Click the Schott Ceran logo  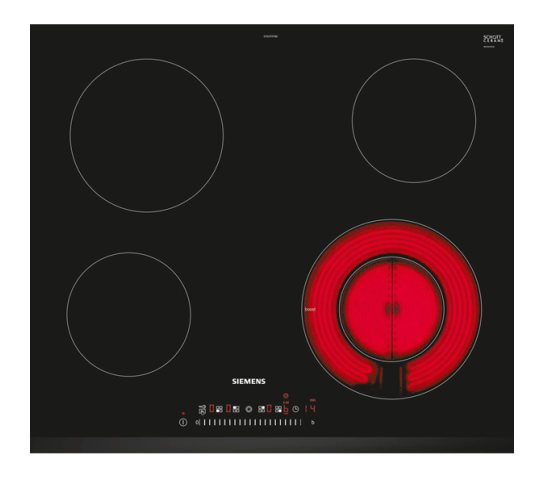click(x=493, y=39)
